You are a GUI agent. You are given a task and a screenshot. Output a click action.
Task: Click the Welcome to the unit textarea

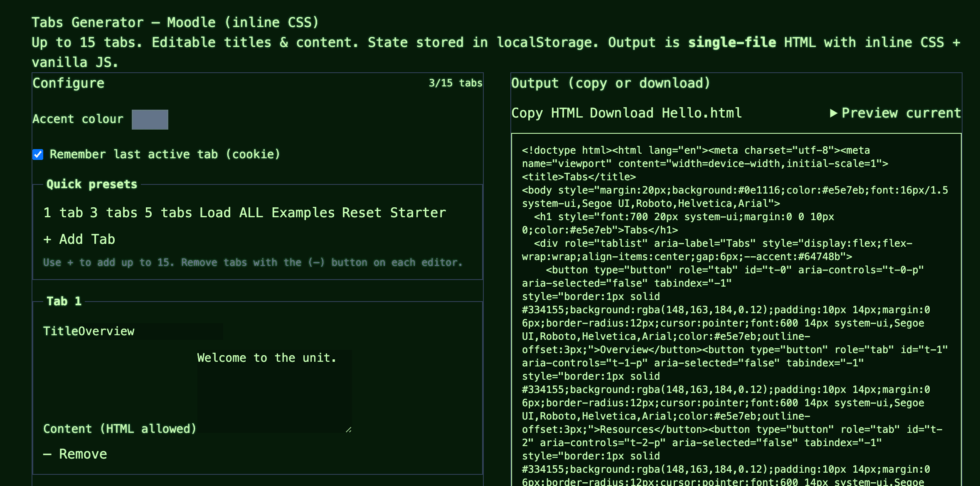[x=274, y=390]
